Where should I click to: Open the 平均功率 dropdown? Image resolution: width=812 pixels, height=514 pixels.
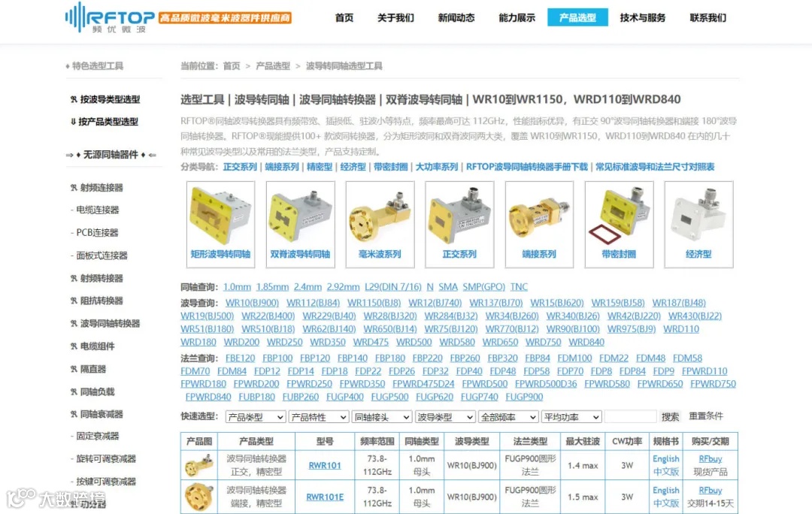[571, 417]
